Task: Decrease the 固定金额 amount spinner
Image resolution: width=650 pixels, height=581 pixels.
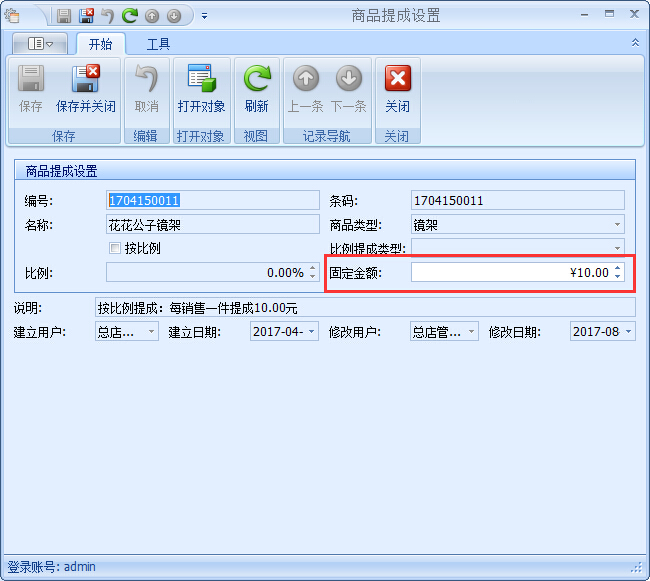Action: tap(617, 276)
